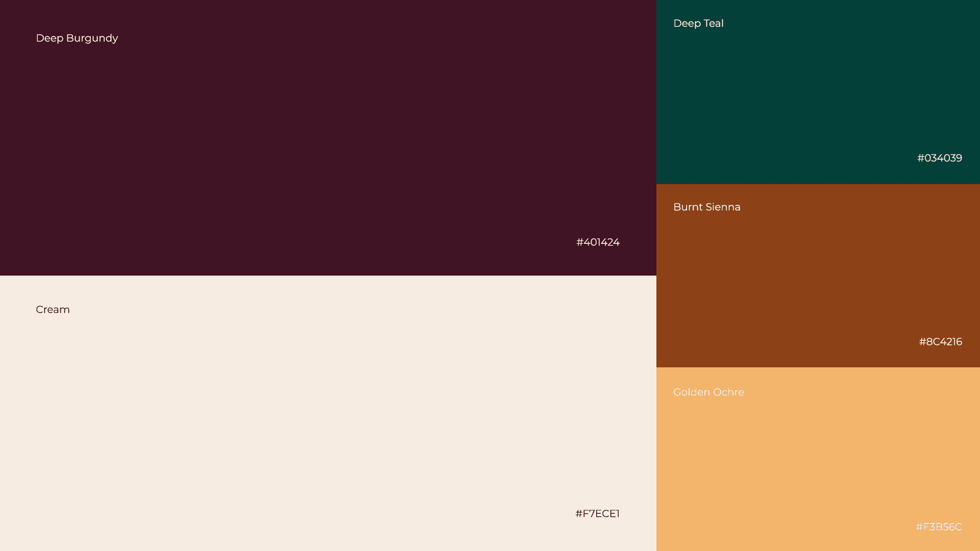
Task: Click the word 'Burgundy' in the top-left label
Action: (92, 38)
